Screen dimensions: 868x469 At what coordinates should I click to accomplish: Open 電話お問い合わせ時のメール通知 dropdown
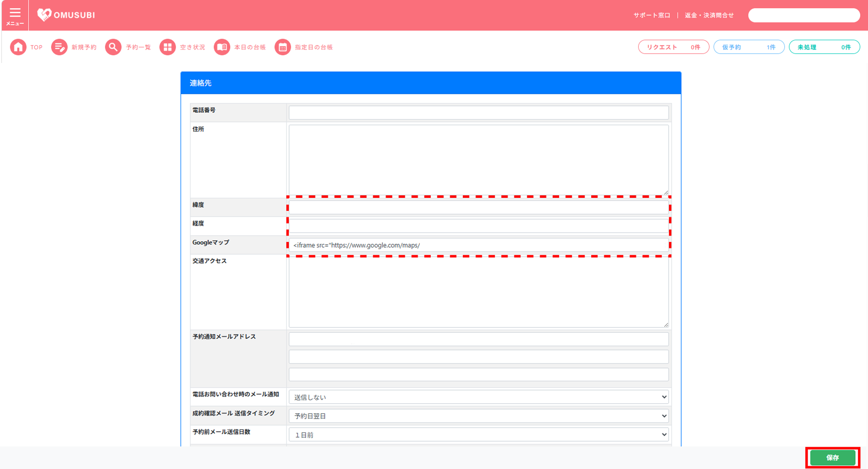pyautogui.click(x=479, y=397)
